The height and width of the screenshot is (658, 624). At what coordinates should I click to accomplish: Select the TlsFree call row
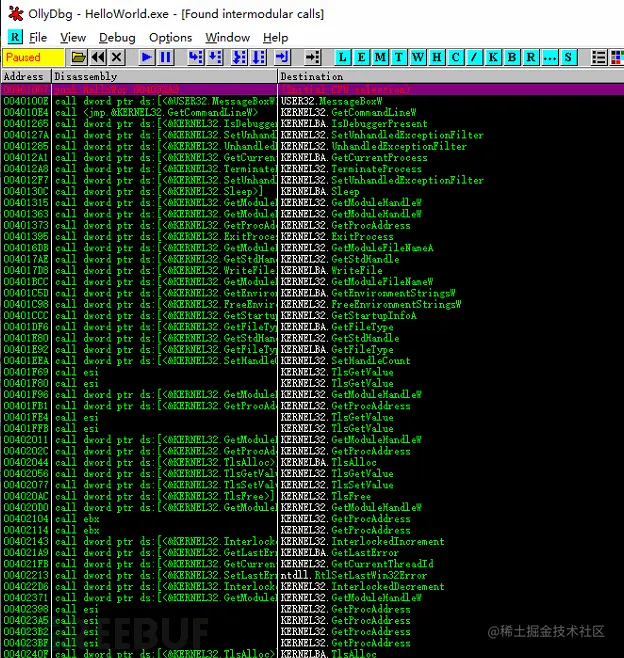[313, 496]
